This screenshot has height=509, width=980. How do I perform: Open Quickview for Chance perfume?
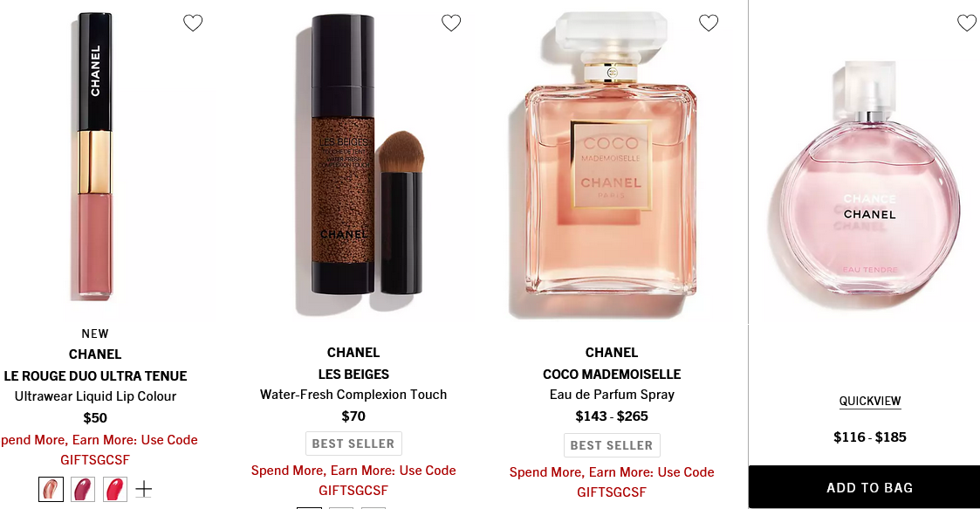[x=870, y=401]
